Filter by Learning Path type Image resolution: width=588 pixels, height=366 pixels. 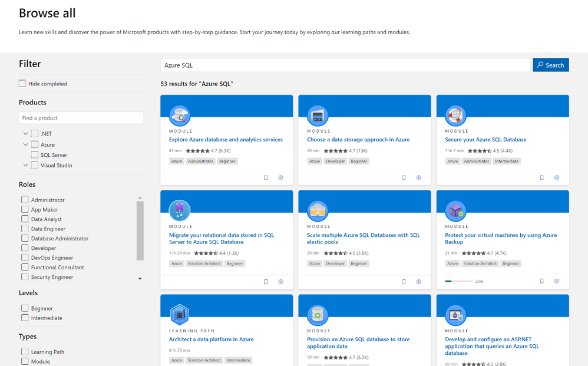[x=25, y=351]
